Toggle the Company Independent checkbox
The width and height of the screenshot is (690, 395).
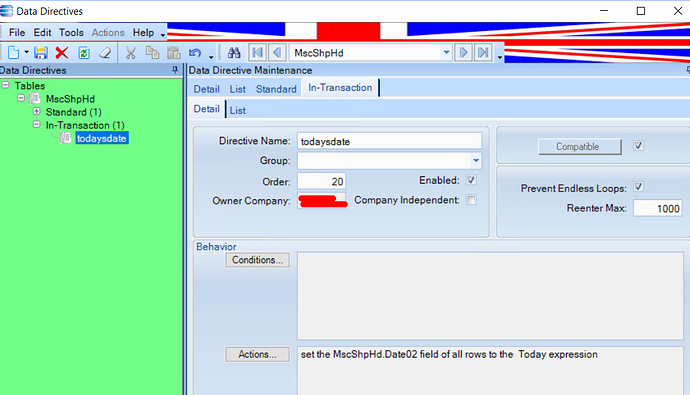tap(471, 200)
